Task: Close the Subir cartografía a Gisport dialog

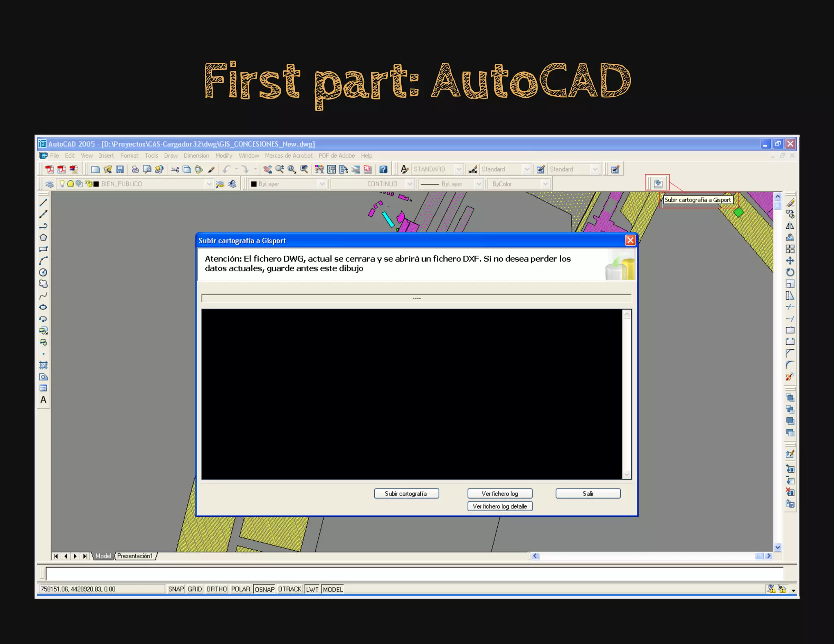Action: 630,240
